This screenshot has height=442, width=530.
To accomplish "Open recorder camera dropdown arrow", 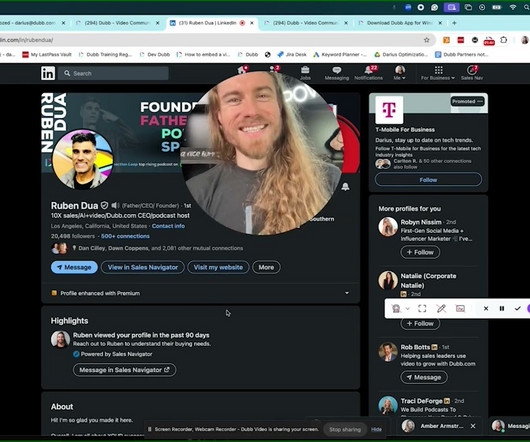I will point(408,309).
